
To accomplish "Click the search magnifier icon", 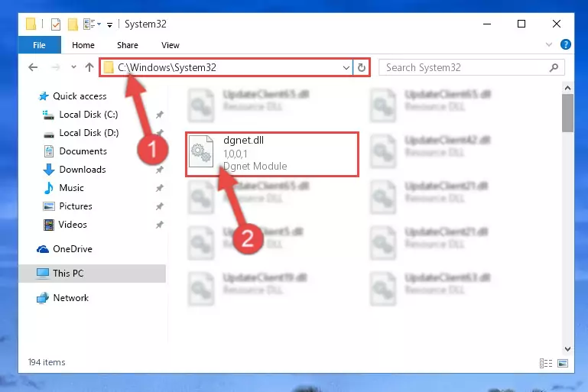I will tap(554, 67).
